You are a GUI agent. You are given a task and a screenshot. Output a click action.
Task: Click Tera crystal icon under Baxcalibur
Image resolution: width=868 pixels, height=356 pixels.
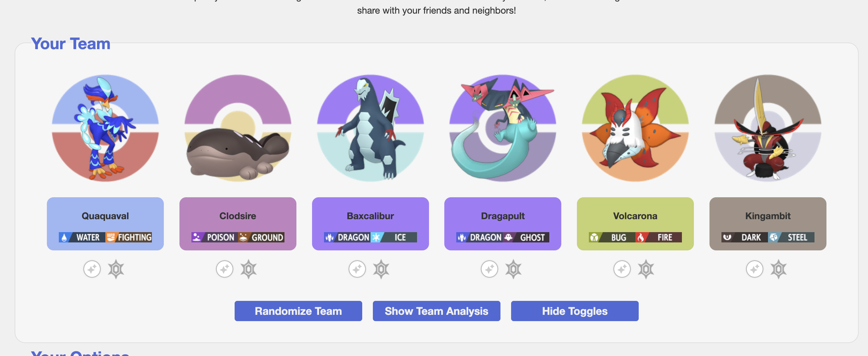[x=381, y=269]
